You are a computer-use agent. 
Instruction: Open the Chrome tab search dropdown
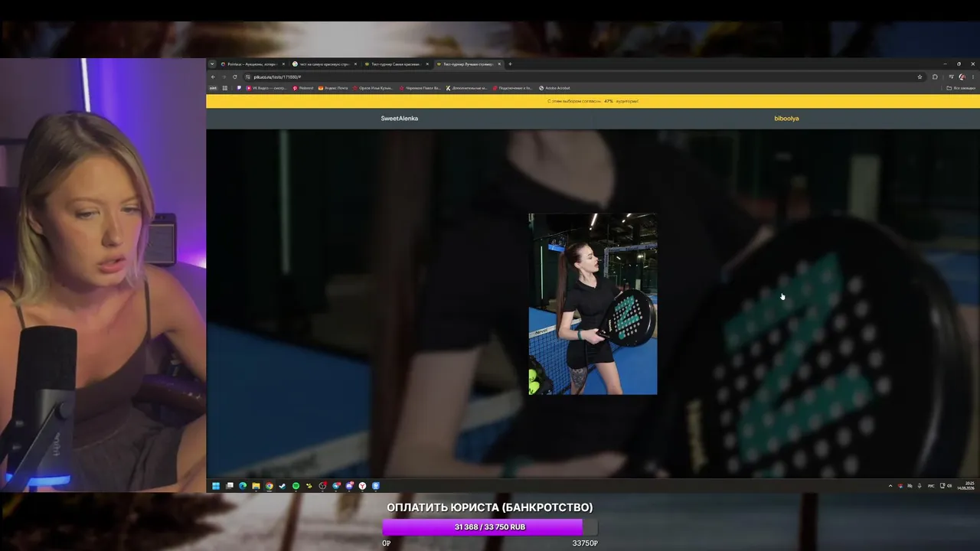point(212,64)
